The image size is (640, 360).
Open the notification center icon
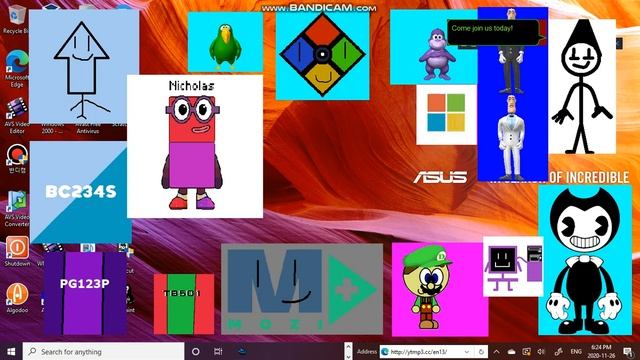tap(629, 351)
